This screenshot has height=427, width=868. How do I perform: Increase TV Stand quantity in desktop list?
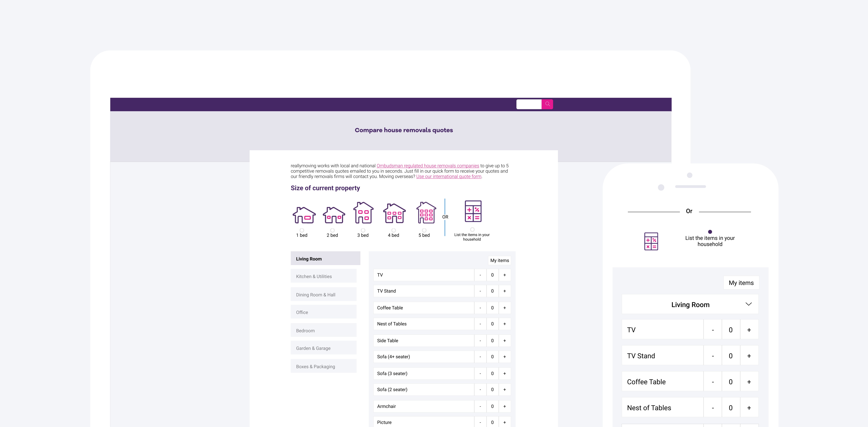pyautogui.click(x=504, y=291)
